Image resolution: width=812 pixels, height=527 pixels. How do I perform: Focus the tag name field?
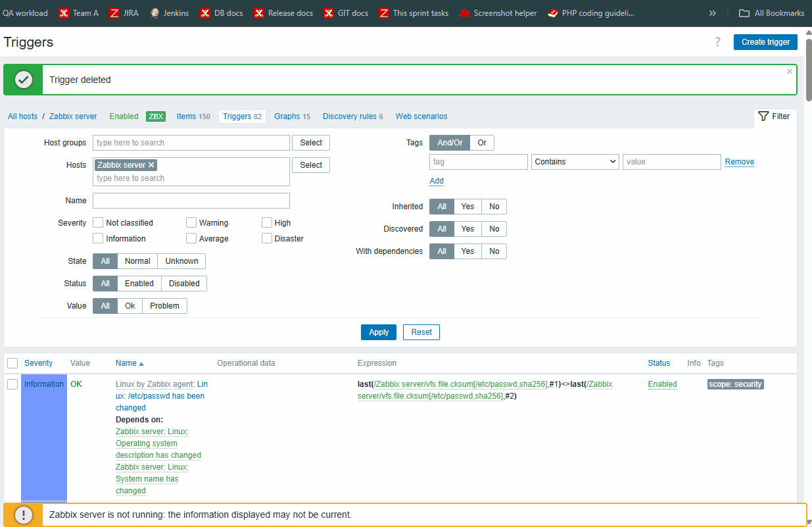click(479, 162)
